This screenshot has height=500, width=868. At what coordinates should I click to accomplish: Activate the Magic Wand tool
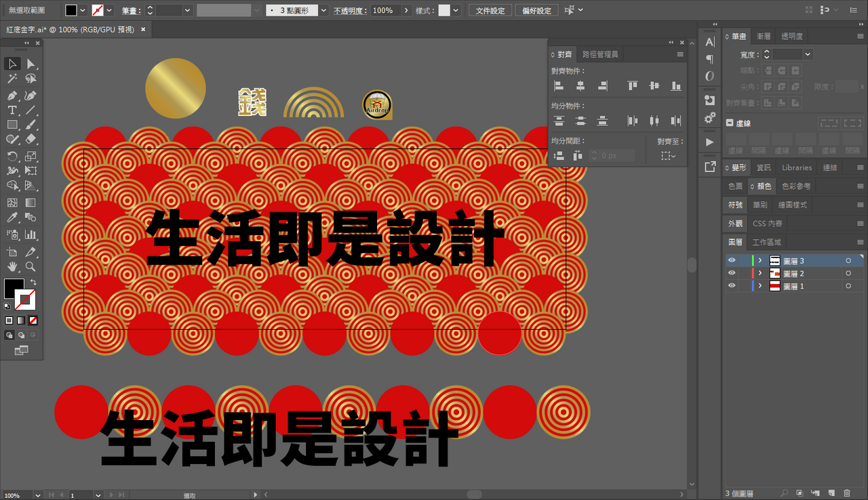[12, 79]
